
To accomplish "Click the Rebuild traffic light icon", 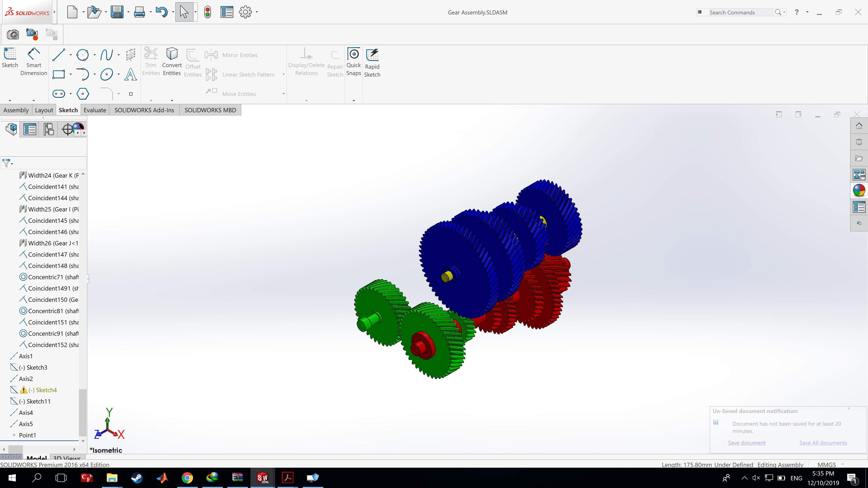I will coord(208,12).
